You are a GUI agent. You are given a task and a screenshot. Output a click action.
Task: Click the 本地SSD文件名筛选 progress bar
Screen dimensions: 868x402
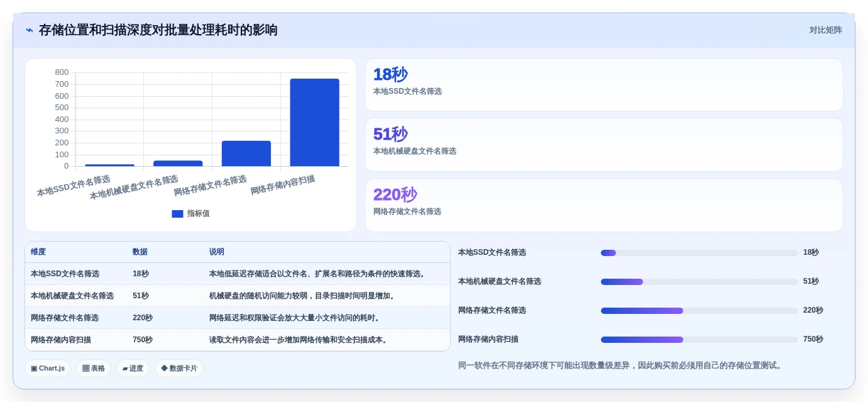tap(699, 253)
